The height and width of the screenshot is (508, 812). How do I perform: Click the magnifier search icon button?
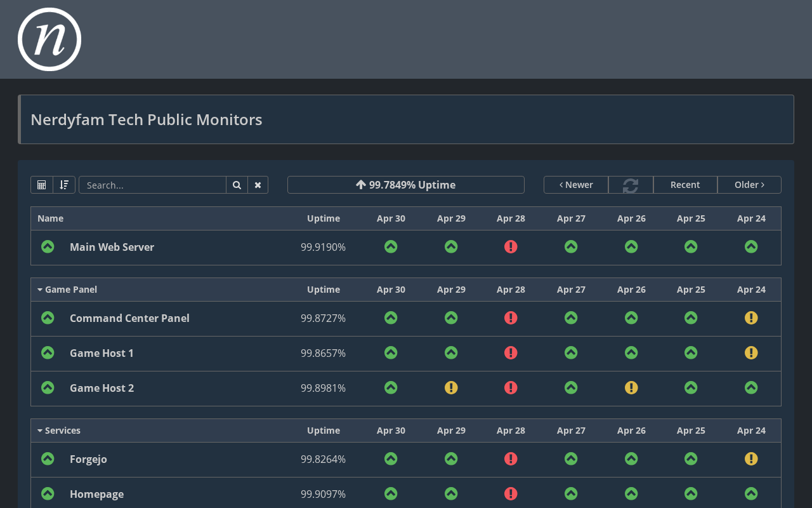(237, 185)
